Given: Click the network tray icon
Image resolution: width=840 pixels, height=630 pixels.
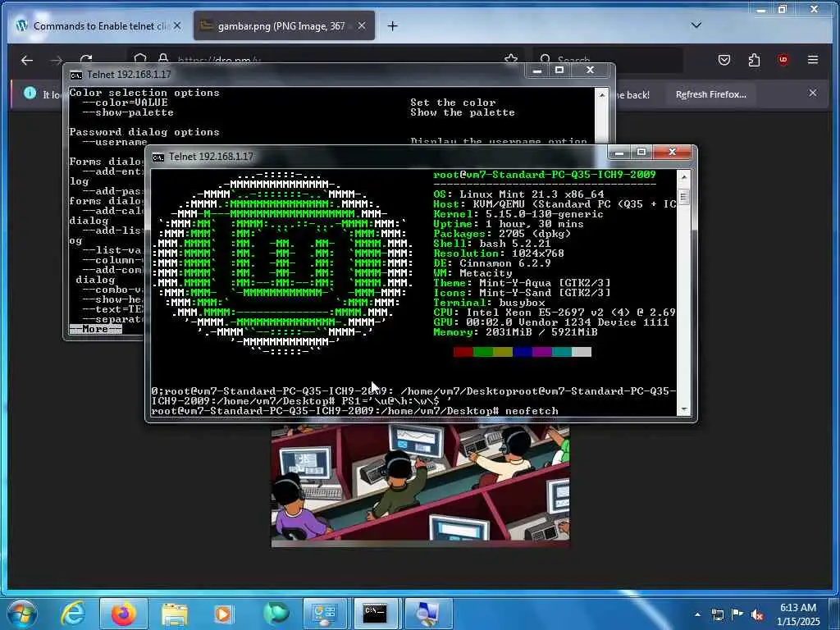Looking at the screenshot, I should pos(717,614).
